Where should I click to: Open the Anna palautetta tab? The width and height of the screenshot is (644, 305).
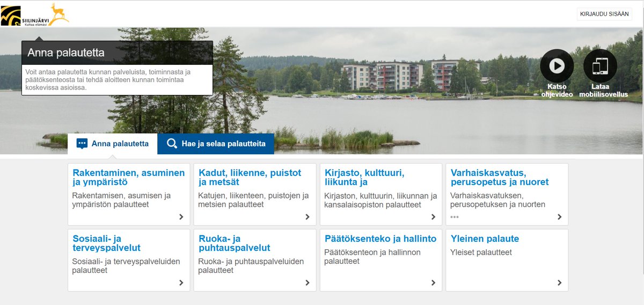tap(113, 144)
